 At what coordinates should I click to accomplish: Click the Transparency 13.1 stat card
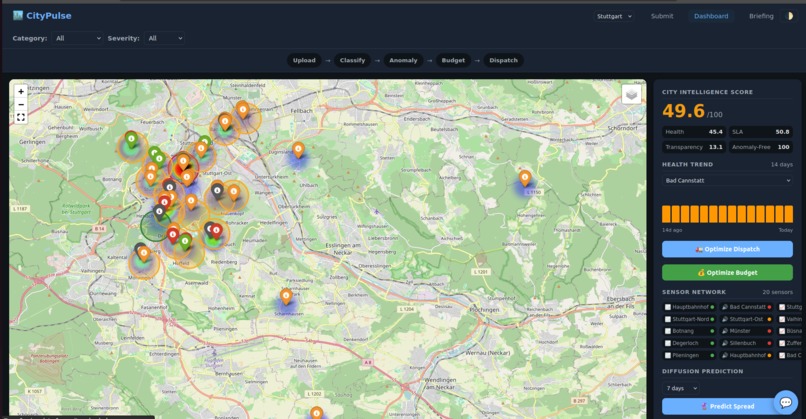tap(694, 147)
